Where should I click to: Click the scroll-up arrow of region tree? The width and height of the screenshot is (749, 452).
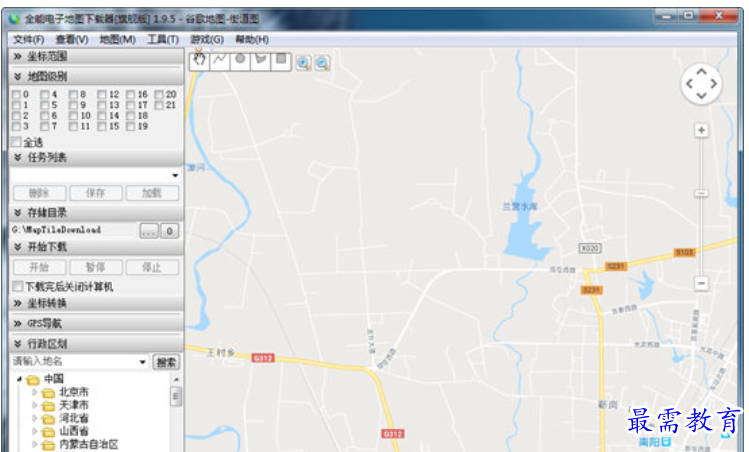(176, 379)
